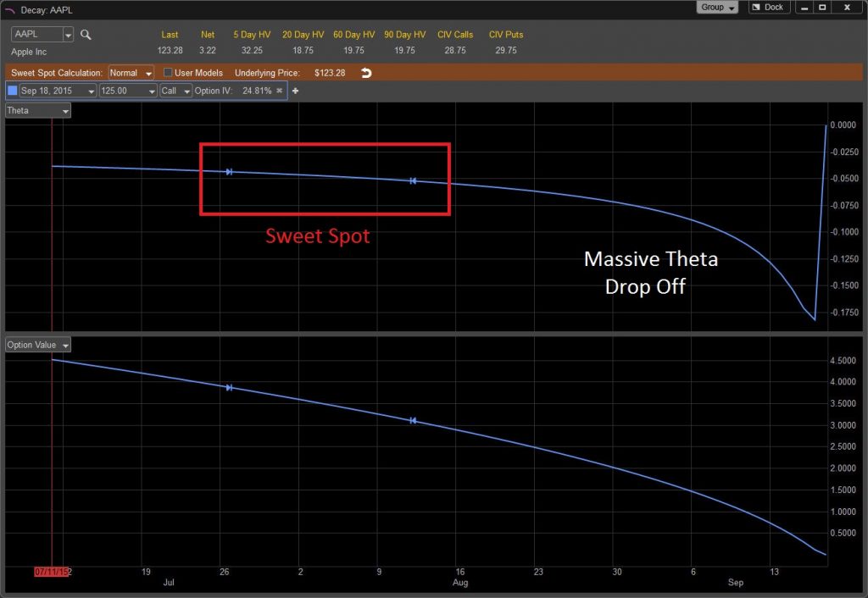The height and width of the screenshot is (598, 868).
Task: Open the Sweet Spot Calculation dropdown
Action: (x=130, y=72)
